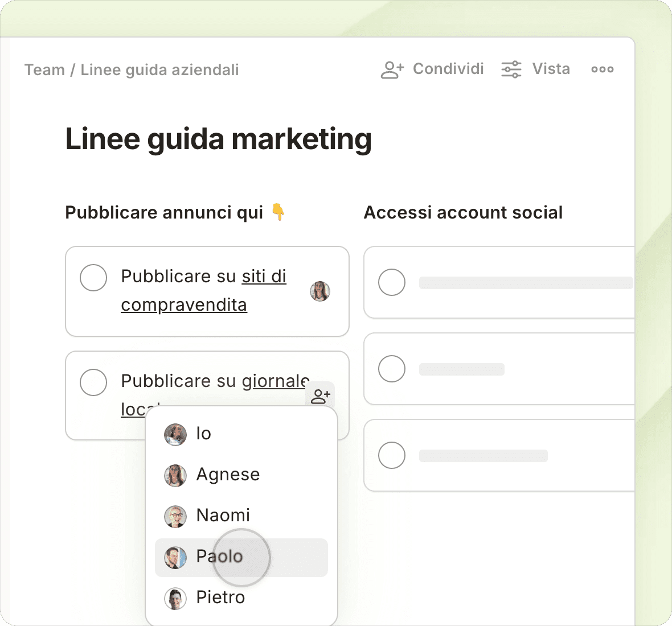Open the siti di compravendita link
This screenshot has height=626, width=672.
point(264,277)
